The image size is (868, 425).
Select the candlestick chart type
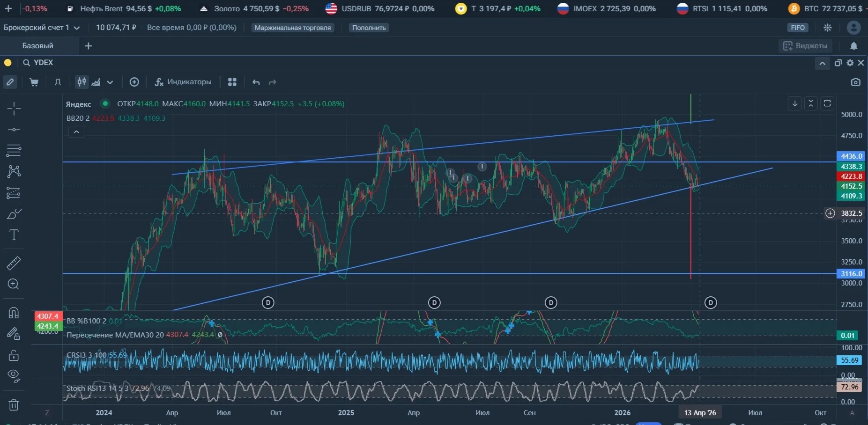pyautogui.click(x=82, y=82)
